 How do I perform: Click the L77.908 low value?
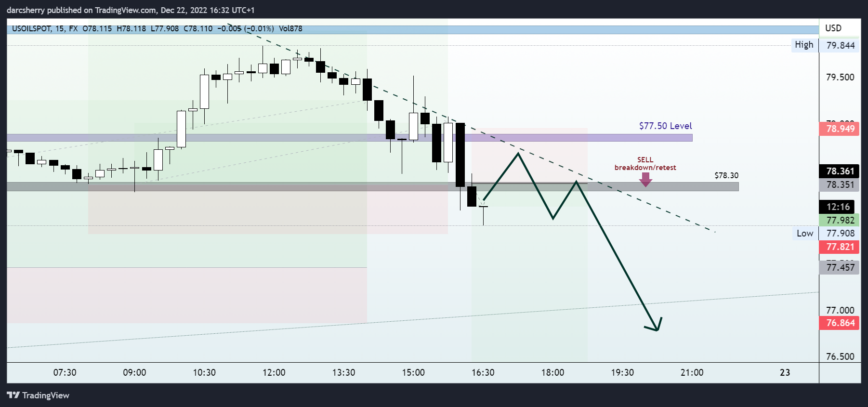(165, 28)
